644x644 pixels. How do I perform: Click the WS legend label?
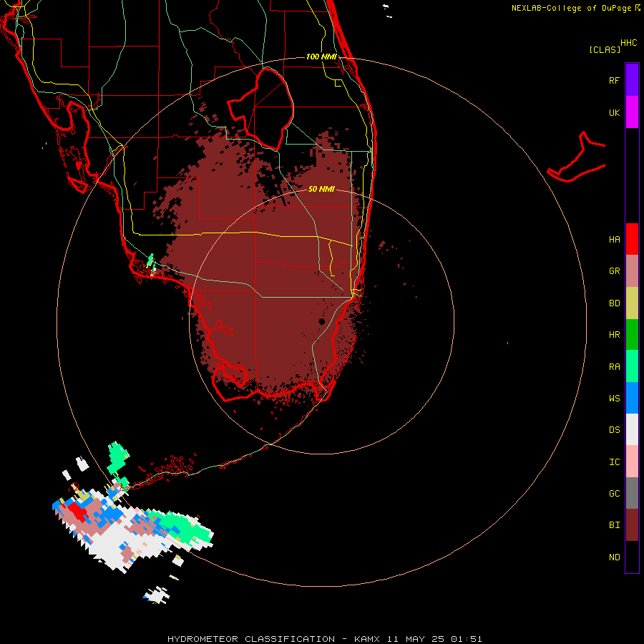point(614,398)
